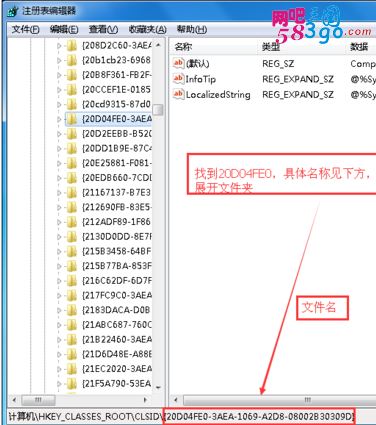Click tree horizontal scrollbar thumb
The image size is (376, 425).
coord(38,400)
